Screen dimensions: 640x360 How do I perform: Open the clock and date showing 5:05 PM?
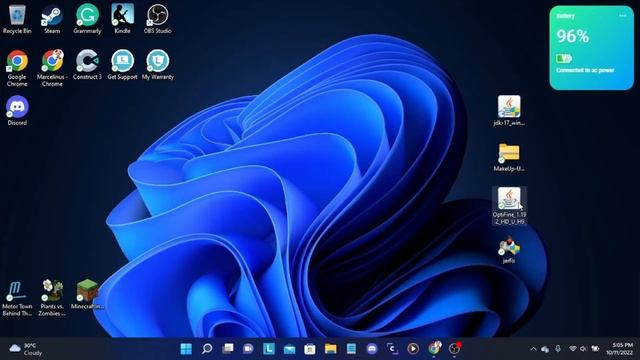pos(620,349)
